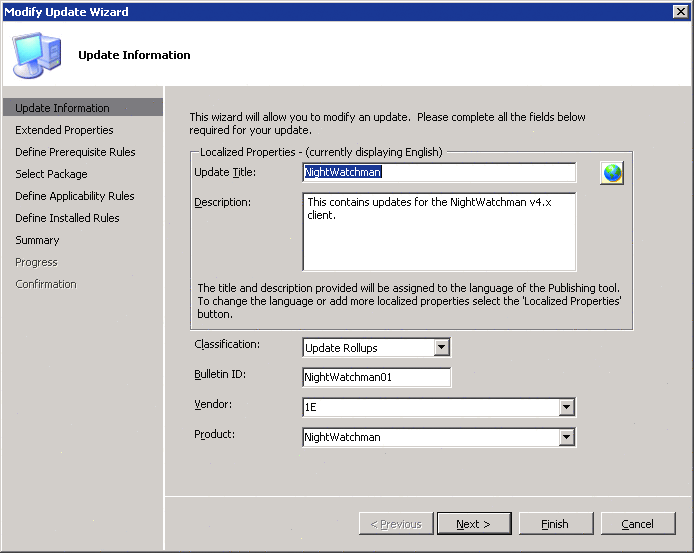The image size is (694, 553).
Task: Click the Classification label
Action: [x=227, y=344]
